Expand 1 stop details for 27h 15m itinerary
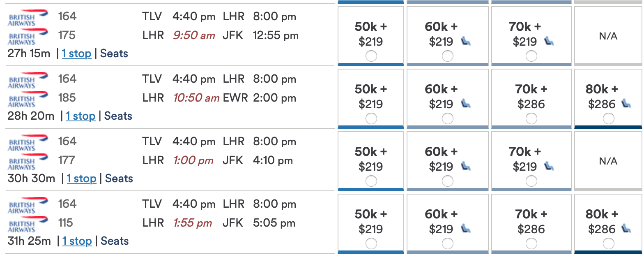The width and height of the screenshot is (644, 255). pyautogui.click(x=76, y=53)
